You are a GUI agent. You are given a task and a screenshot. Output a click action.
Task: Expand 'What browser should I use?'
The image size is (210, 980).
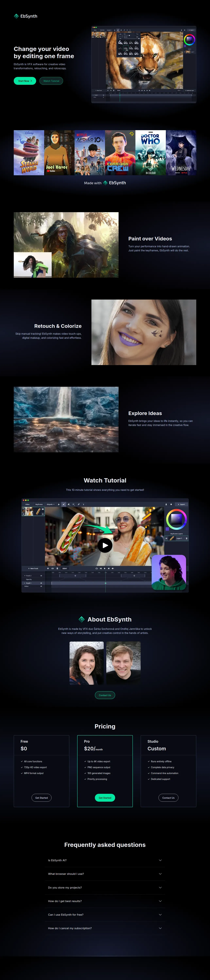tap(105, 874)
